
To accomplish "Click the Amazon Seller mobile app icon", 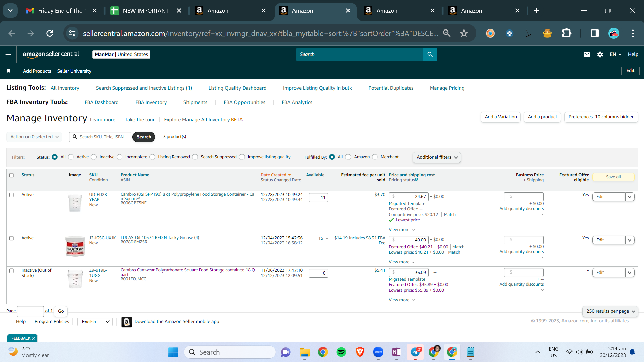I will pyautogui.click(x=127, y=322).
